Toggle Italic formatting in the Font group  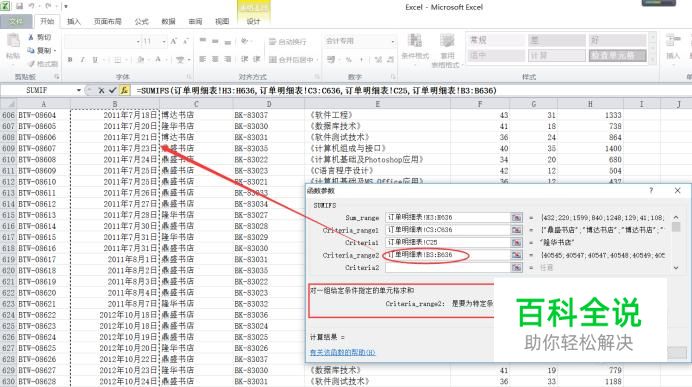[82, 60]
